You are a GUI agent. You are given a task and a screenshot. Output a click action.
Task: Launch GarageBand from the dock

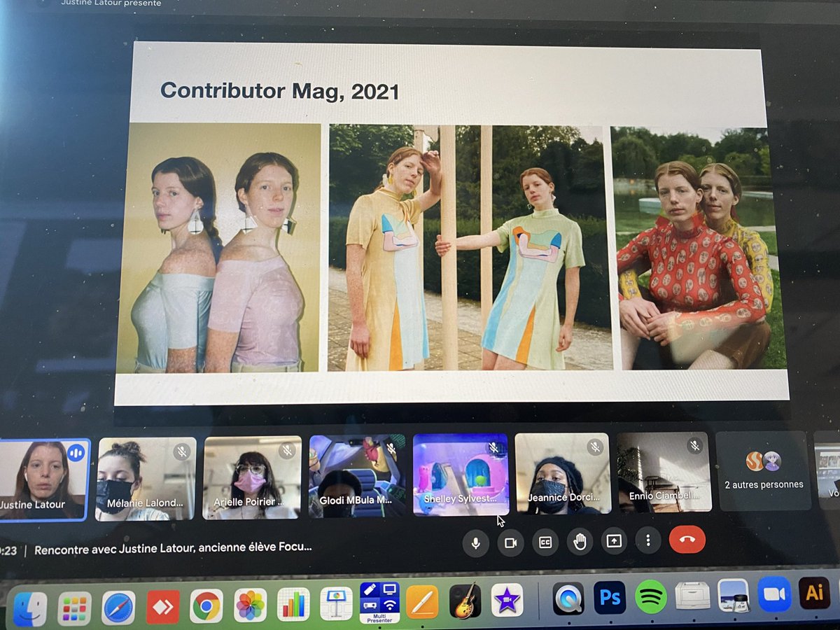(465, 601)
